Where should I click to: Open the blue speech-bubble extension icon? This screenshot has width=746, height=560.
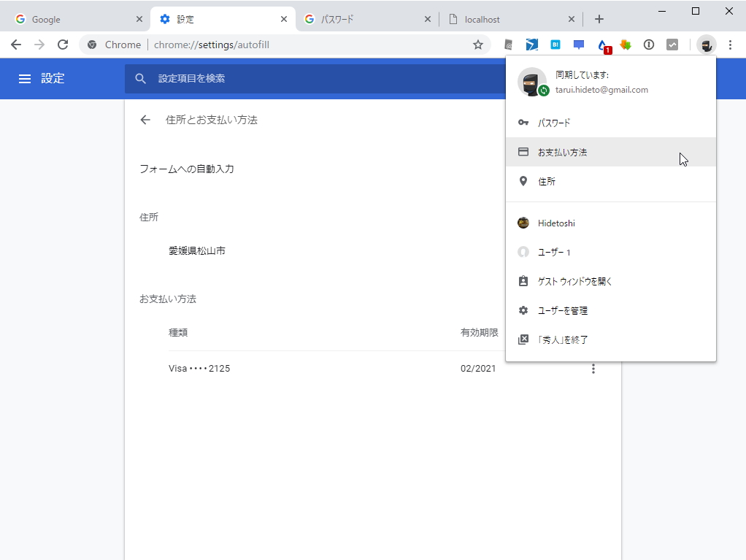578,45
